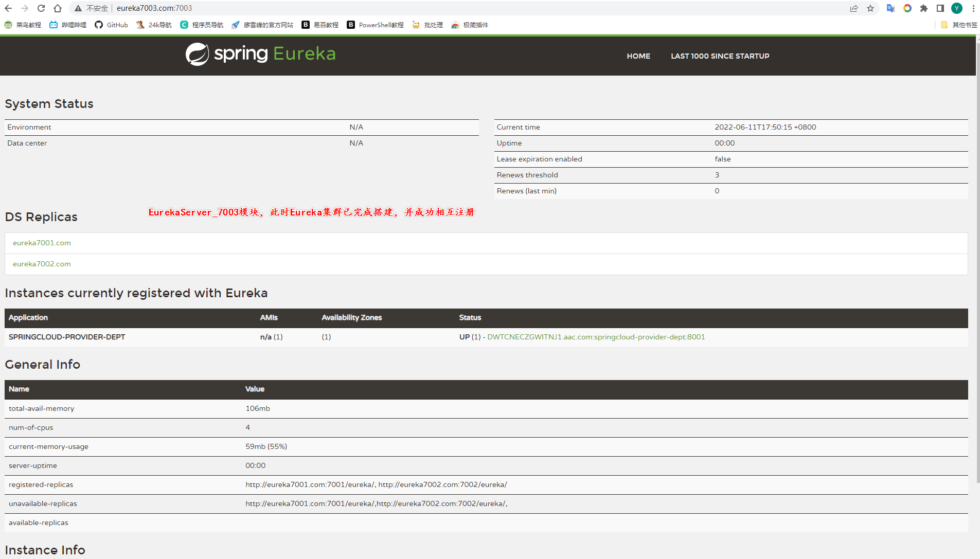The image size is (980, 559).
Task: Click the browser back arrow
Action: point(8,8)
